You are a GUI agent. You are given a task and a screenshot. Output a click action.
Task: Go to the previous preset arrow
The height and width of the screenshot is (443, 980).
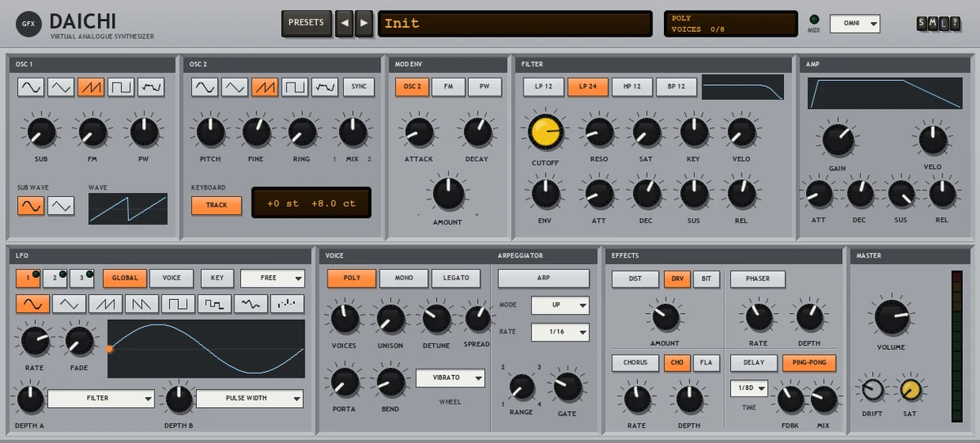click(x=345, y=23)
